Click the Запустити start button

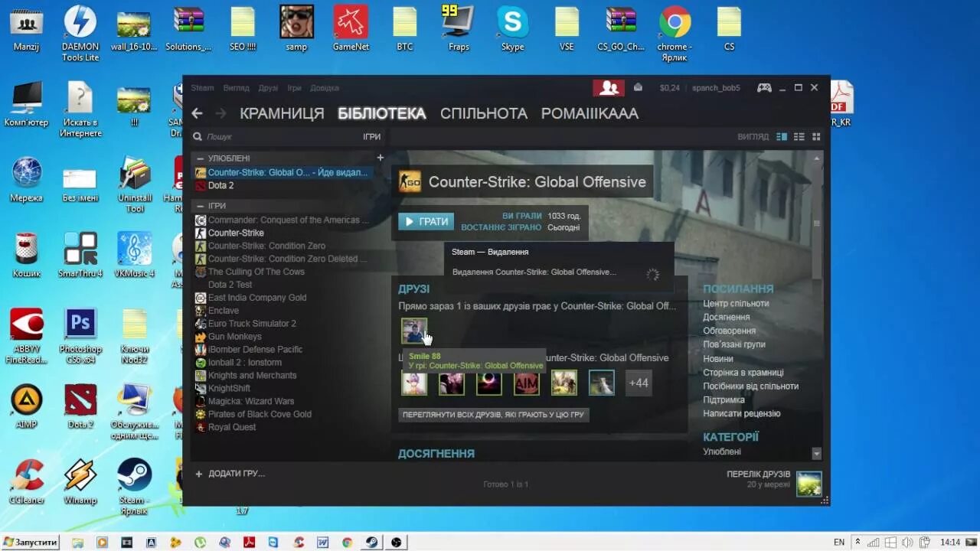pyautogui.click(x=30, y=542)
